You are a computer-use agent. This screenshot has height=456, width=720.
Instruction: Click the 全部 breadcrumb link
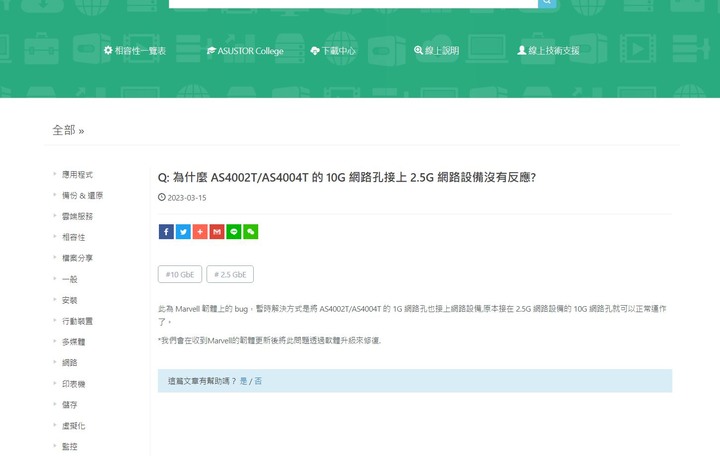(x=64, y=130)
